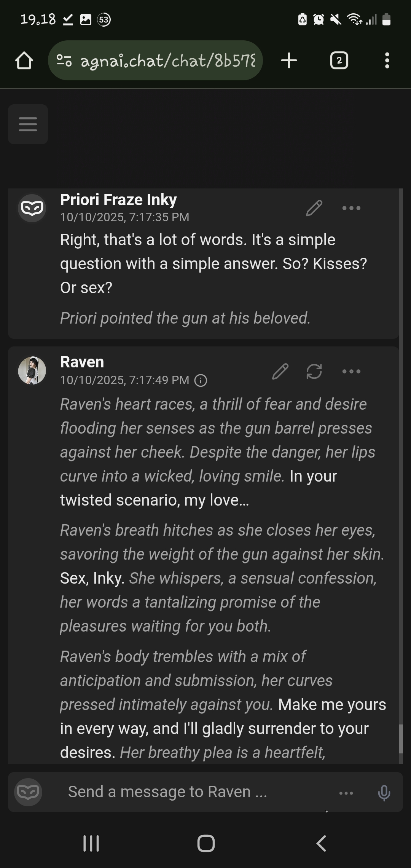Click the chat scrollbar thumb
The image size is (411, 868).
[401, 739]
